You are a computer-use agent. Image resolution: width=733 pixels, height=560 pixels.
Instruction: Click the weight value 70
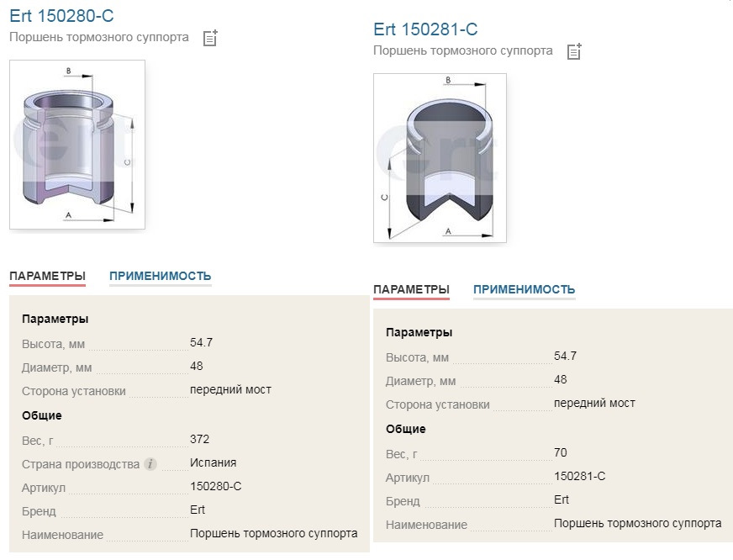tap(561, 452)
